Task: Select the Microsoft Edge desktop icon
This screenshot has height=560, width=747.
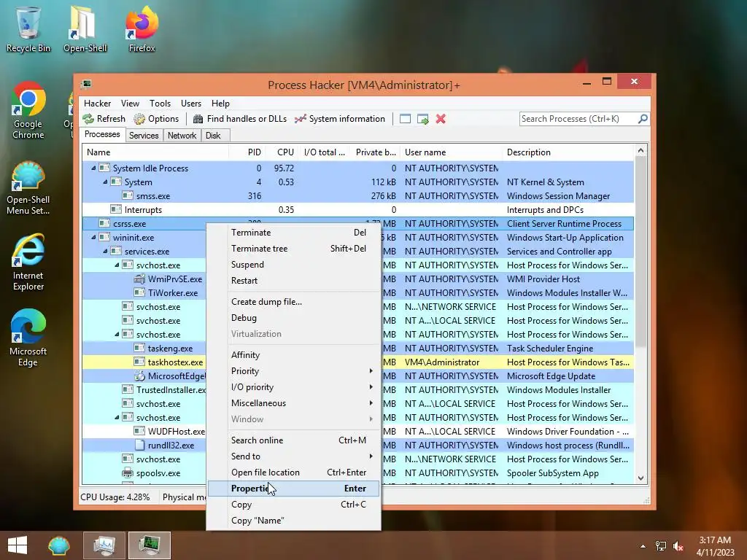Action: point(28,338)
